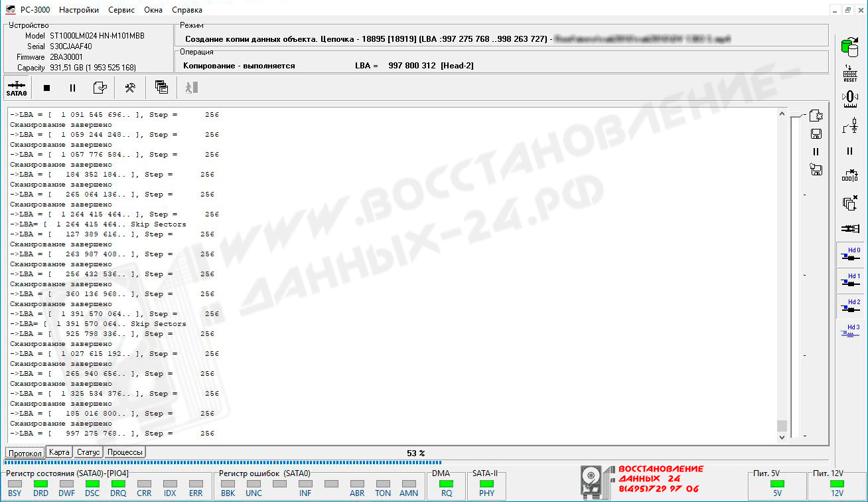Open the Справка menu

[187, 10]
